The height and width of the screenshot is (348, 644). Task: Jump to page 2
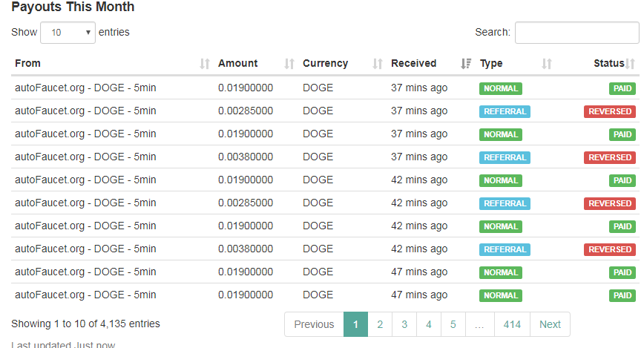(380, 324)
